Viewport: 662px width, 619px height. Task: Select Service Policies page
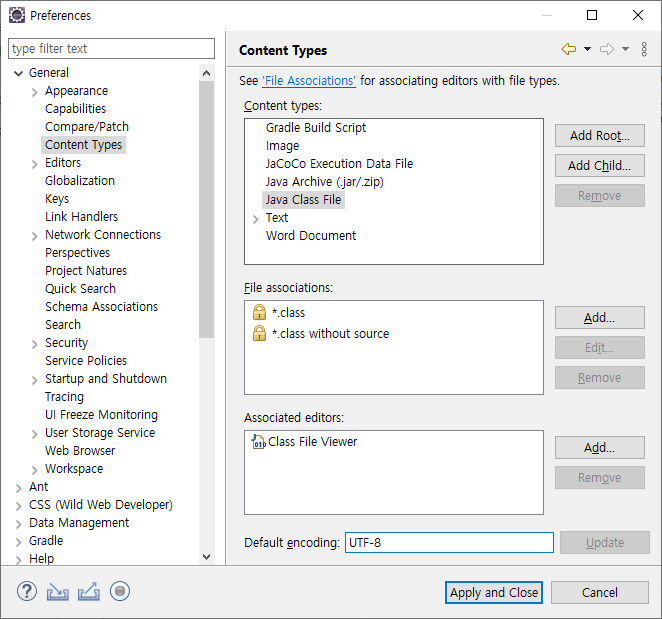[86, 361]
